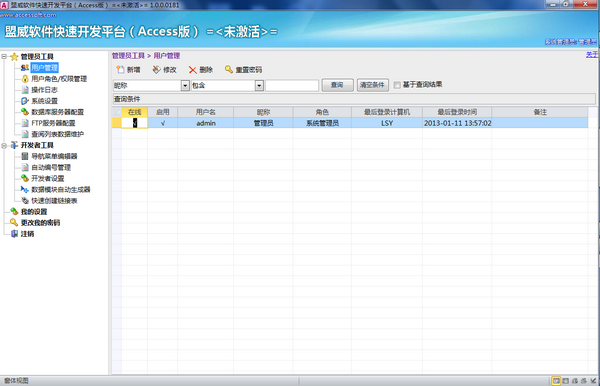Select Form View icon in status bar
The height and width of the screenshot is (386, 600).
pyautogui.click(x=556, y=381)
